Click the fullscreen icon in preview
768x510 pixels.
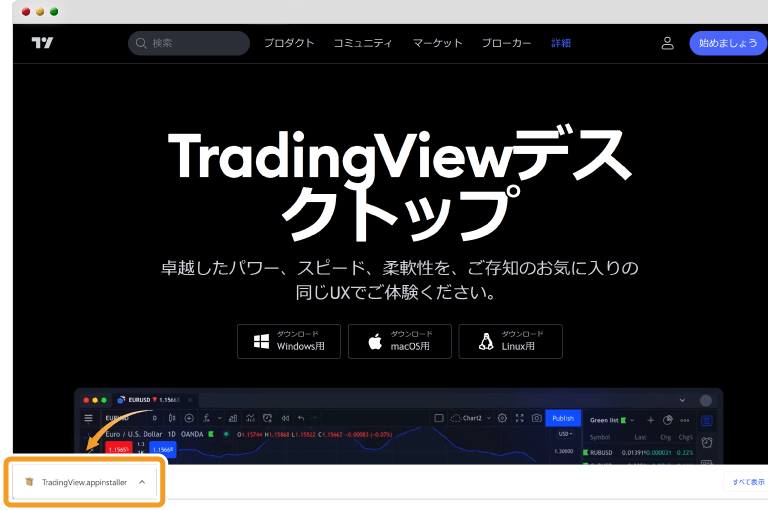[x=520, y=418]
